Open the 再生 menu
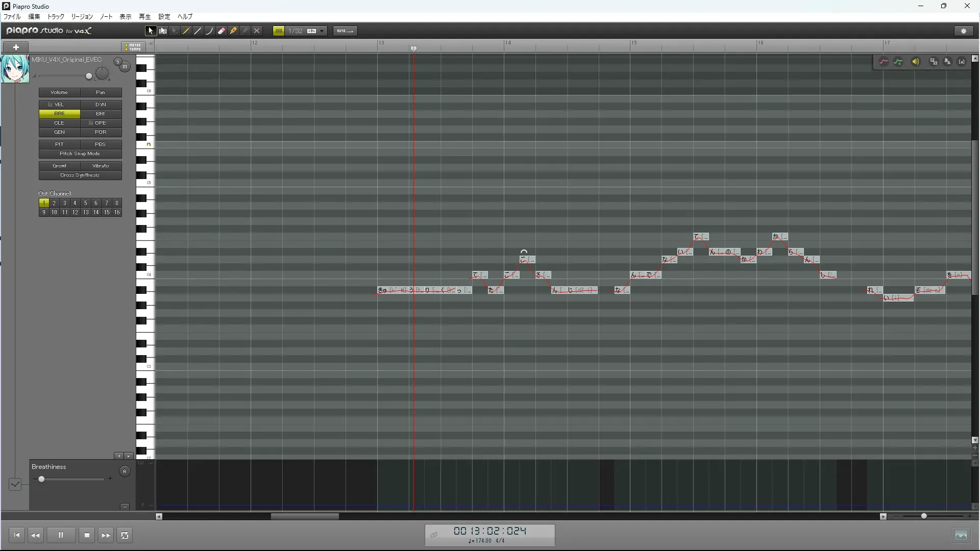This screenshot has width=980, height=551. pyautogui.click(x=145, y=17)
